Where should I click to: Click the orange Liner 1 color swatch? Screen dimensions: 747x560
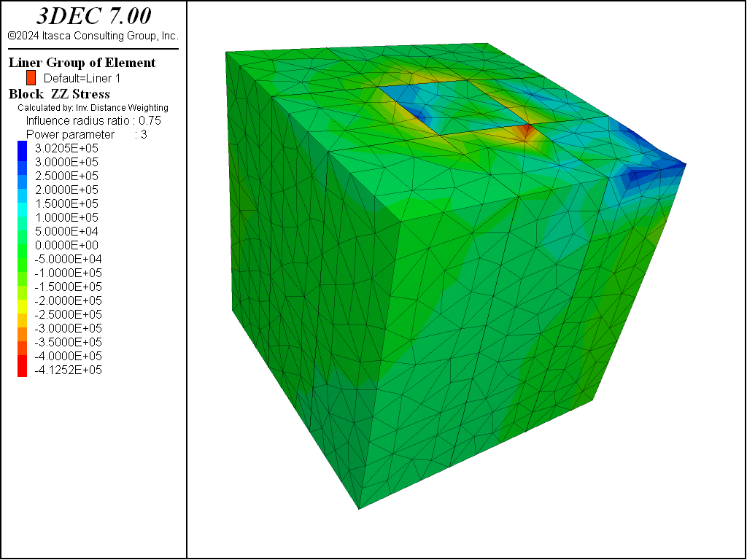(x=31, y=77)
